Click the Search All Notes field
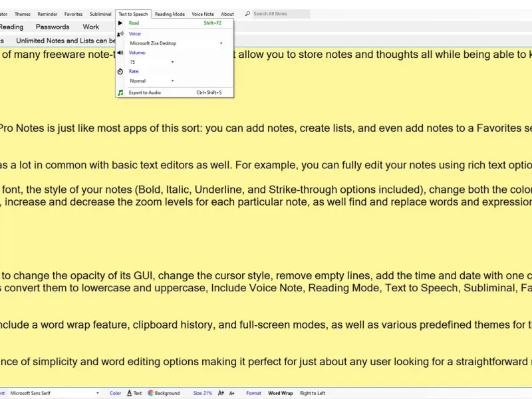This screenshot has height=399, width=532. [281, 14]
